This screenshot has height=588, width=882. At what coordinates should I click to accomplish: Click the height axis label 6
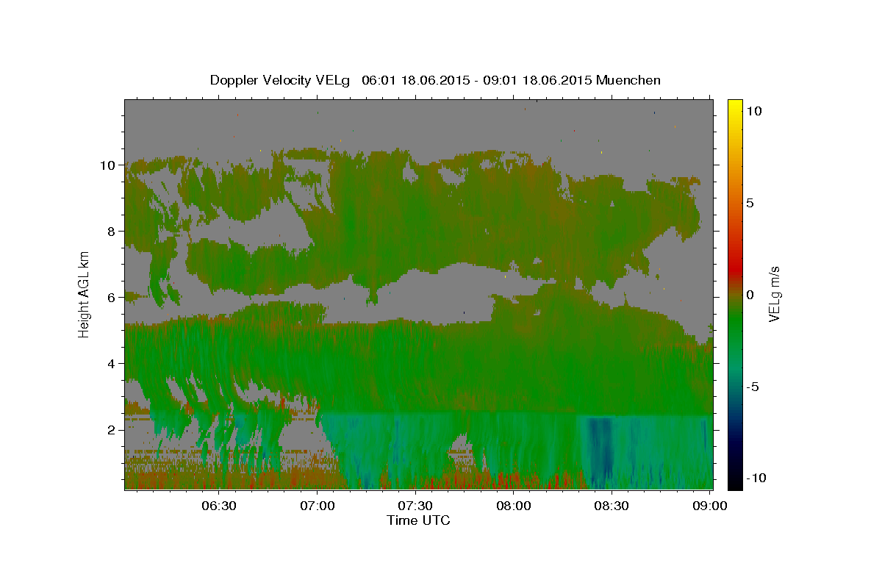pyautogui.click(x=111, y=298)
